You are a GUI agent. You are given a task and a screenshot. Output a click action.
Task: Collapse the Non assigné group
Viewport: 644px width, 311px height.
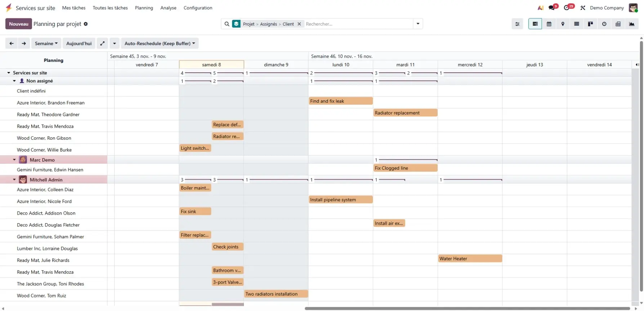14,81
